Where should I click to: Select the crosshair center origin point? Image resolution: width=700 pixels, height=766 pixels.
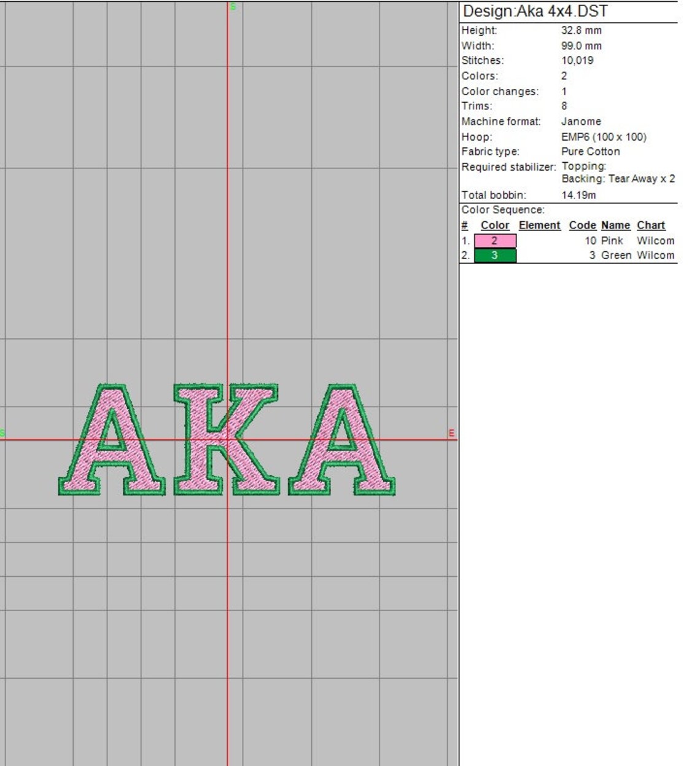coord(228,440)
